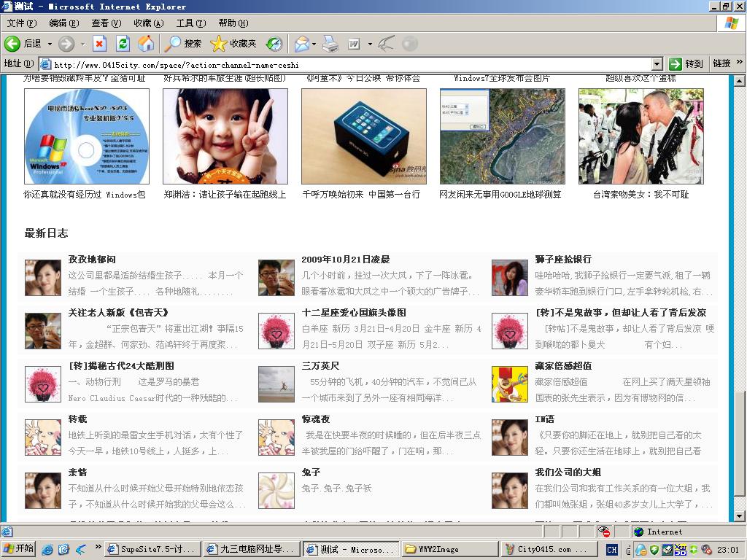Open the Search (搜索) magnifier button
Viewport: 747px width, 560px height.
183,44
